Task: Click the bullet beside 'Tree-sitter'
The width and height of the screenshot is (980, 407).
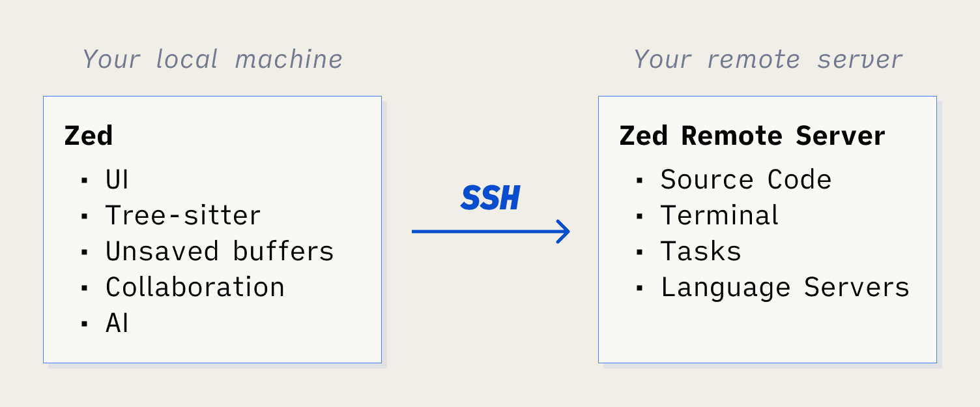Action: 85,217
